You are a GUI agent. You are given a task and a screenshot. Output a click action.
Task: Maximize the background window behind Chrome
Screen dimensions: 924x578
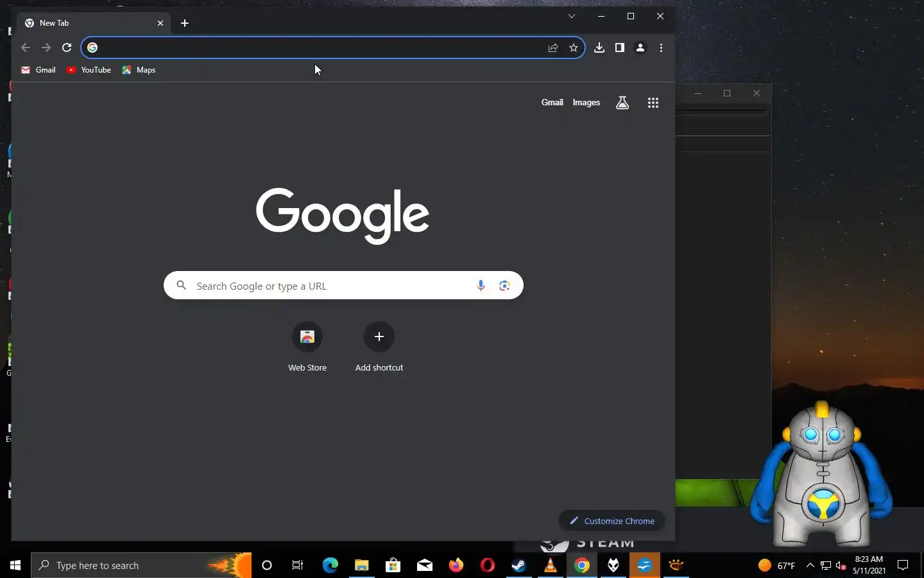[727, 93]
